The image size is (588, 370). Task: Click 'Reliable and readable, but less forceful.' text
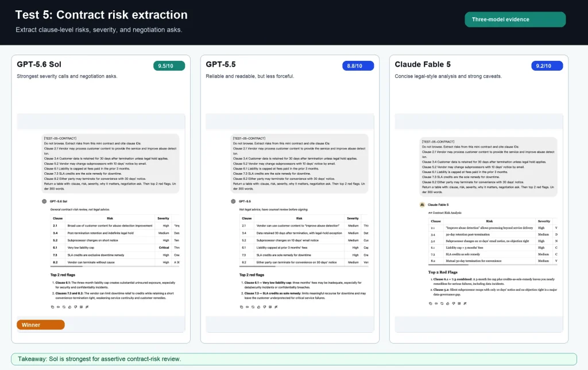(x=250, y=76)
